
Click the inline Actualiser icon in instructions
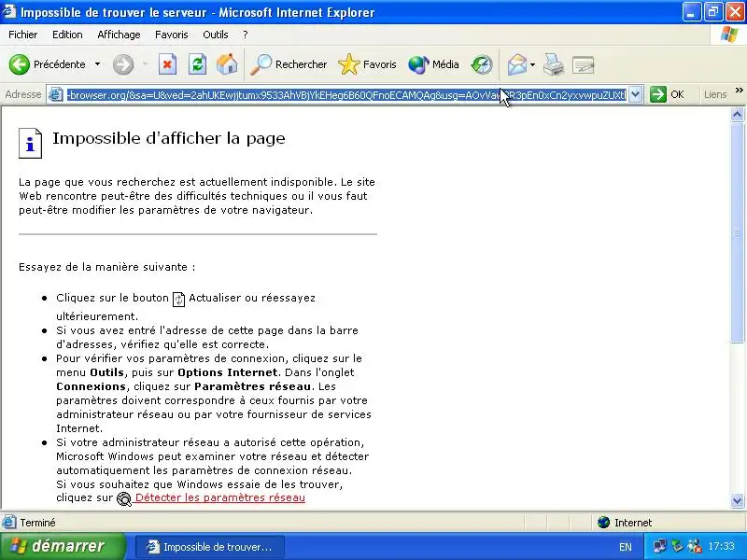[x=178, y=299]
